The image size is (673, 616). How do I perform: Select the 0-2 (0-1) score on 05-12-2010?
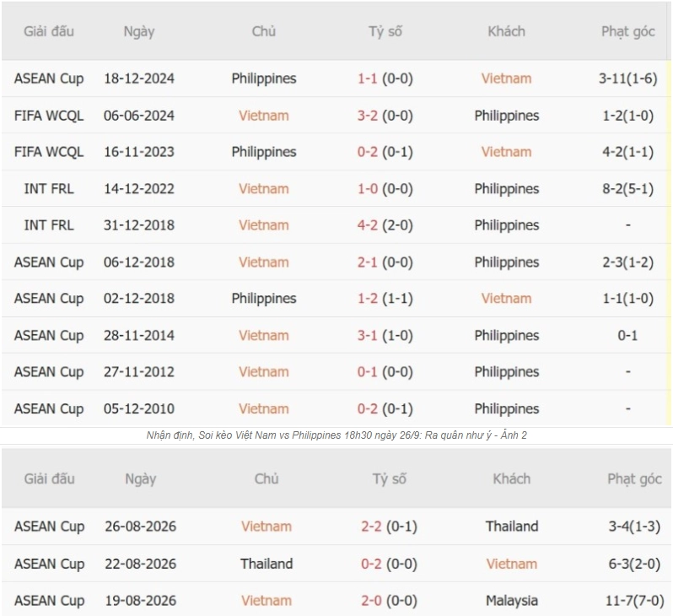pos(385,409)
